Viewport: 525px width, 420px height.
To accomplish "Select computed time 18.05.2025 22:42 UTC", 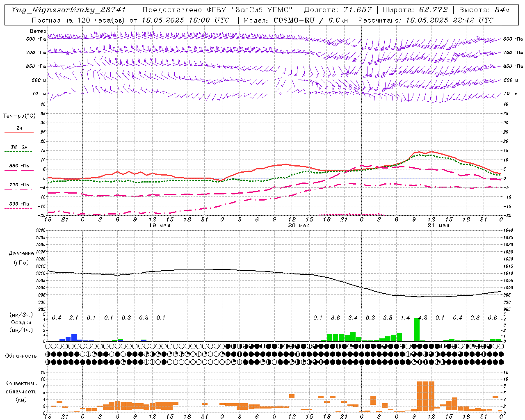I will click(450, 20).
